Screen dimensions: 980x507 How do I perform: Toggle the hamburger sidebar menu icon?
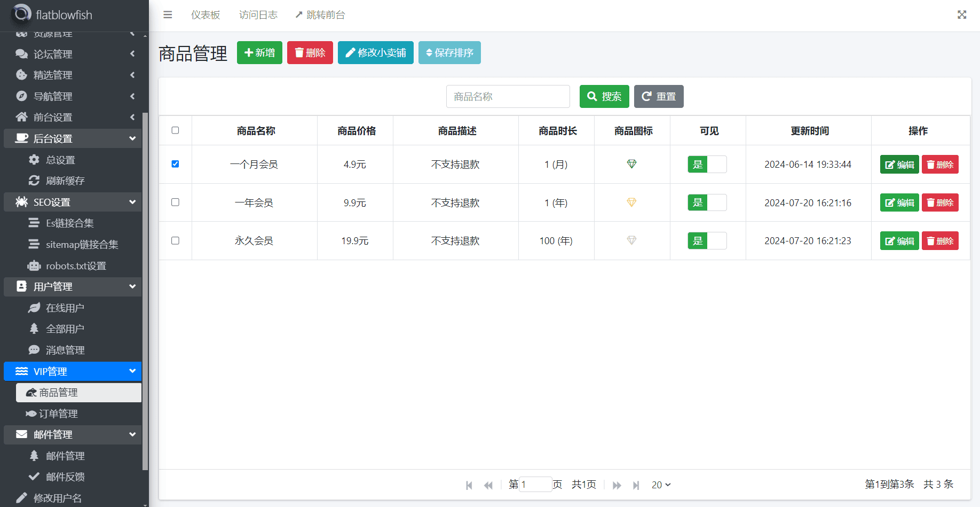point(168,15)
